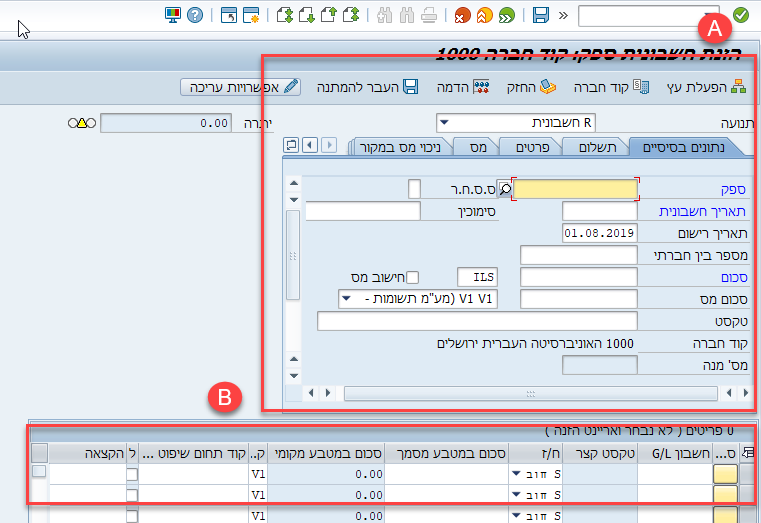Switch to the מס tab
Image resolution: width=761 pixels, height=523 pixels.
tap(478, 147)
